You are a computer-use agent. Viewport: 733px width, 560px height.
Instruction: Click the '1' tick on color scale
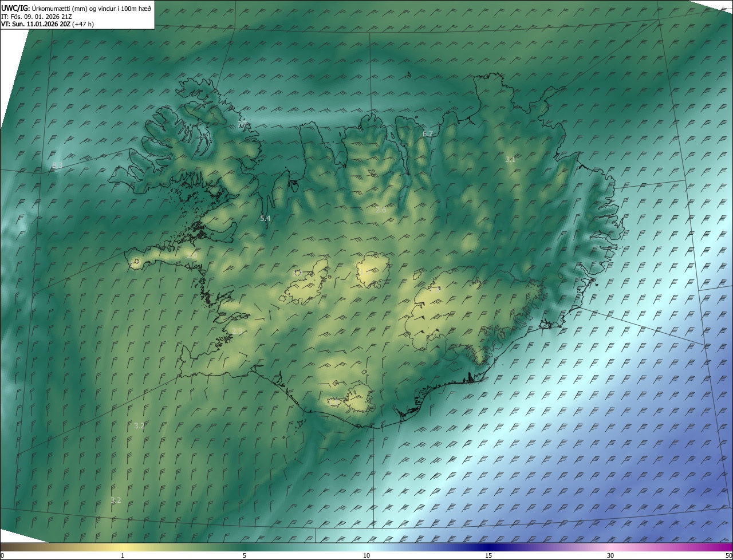[x=123, y=555]
